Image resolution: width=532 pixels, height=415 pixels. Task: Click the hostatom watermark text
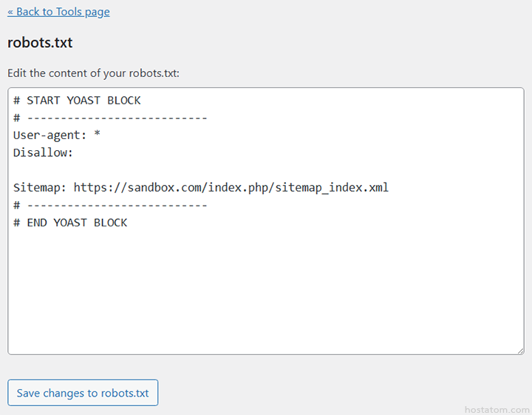(x=497, y=408)
